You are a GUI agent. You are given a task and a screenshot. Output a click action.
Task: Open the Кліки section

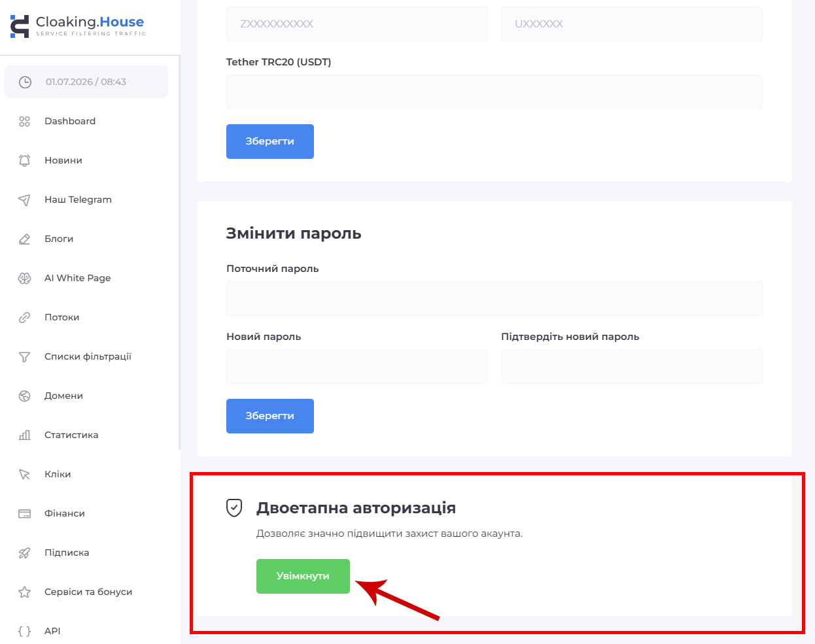coord(58,474)
